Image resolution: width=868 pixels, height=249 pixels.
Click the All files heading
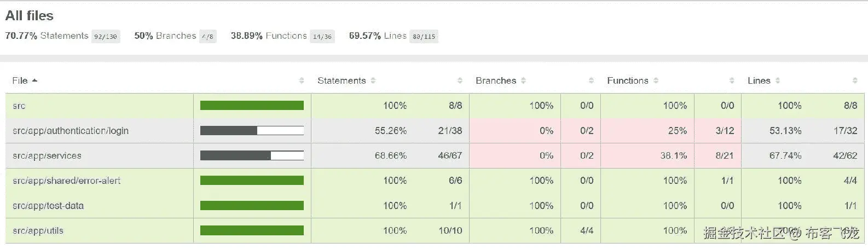[x=30, y=16]
